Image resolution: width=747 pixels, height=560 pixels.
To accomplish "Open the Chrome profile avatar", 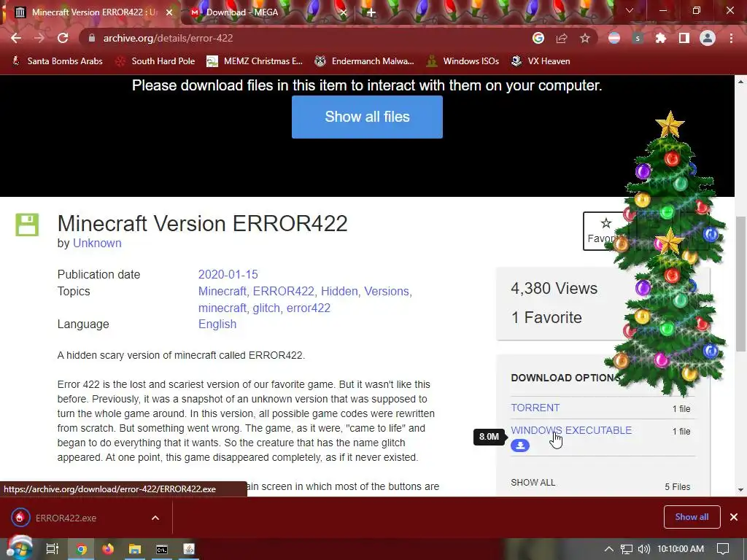I will (x=708, y=38).
